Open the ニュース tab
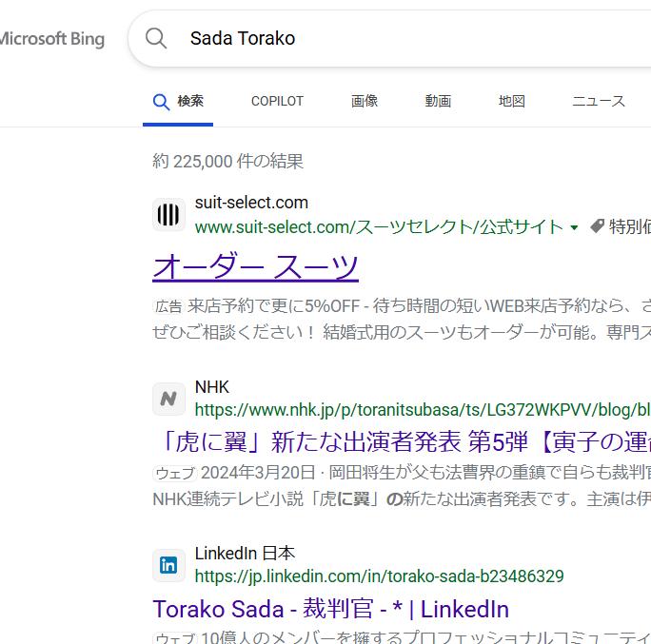This screenshot has height=644, width=651. [599, 101]
